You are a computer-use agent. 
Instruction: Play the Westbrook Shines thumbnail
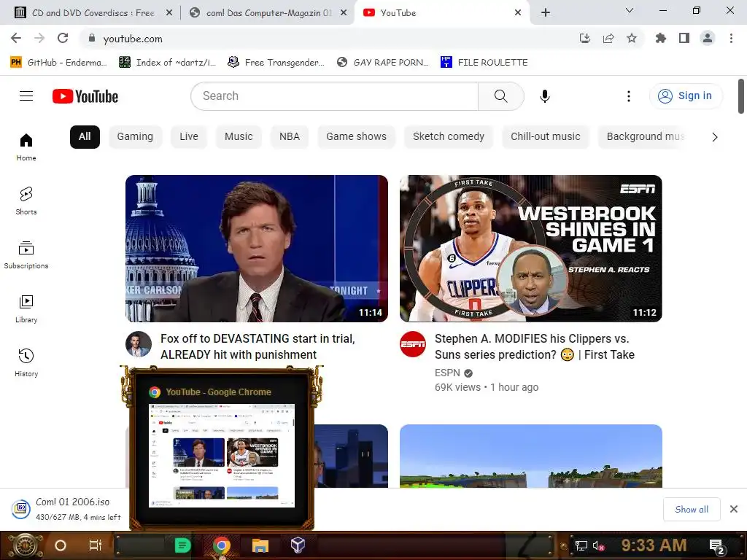click(x=531, y=249)
